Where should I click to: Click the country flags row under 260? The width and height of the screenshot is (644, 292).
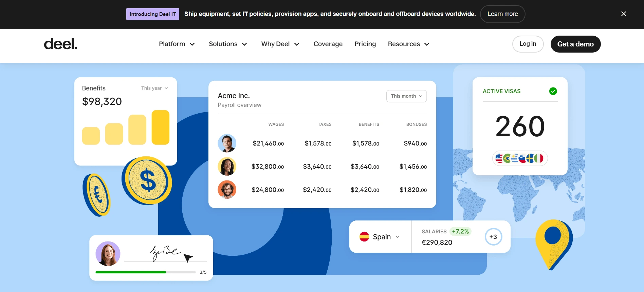click(520, 158)
